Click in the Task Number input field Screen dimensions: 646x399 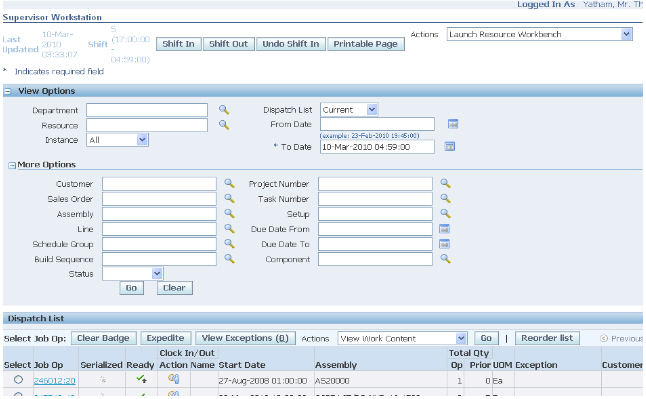(x=375, y=199)
